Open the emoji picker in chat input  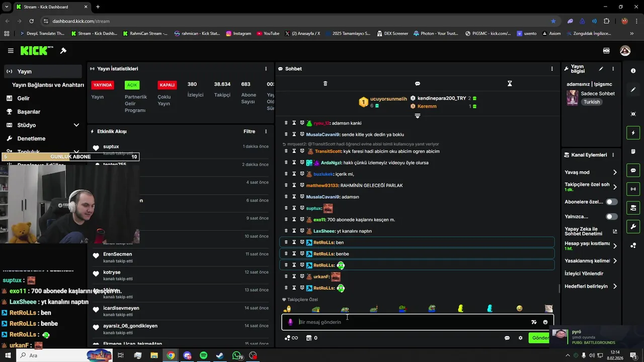545,322
